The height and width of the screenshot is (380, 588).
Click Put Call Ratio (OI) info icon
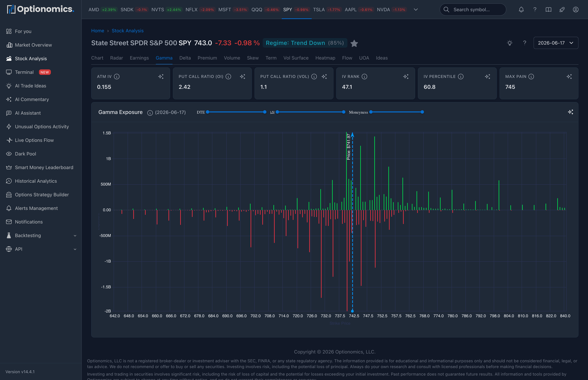pyautogui.click(x=228, y=77)
